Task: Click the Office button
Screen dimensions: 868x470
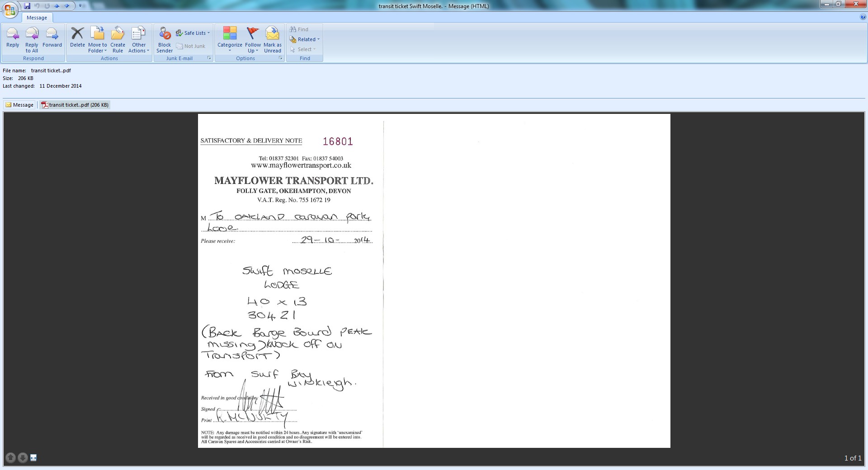Action: pyautogui.click(x=9, y=9)
